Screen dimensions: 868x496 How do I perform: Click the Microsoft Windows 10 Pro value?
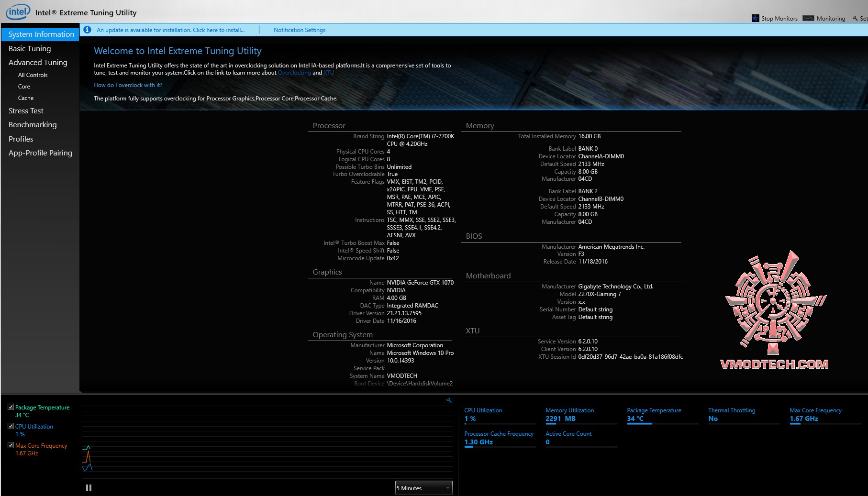coord(420,353)
